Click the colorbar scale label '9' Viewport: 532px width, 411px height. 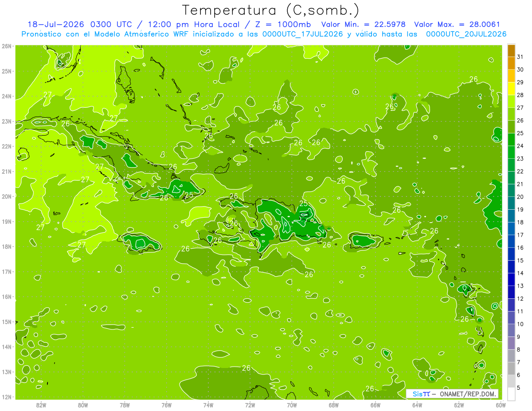pyautogui.click(x=518, y=337)
